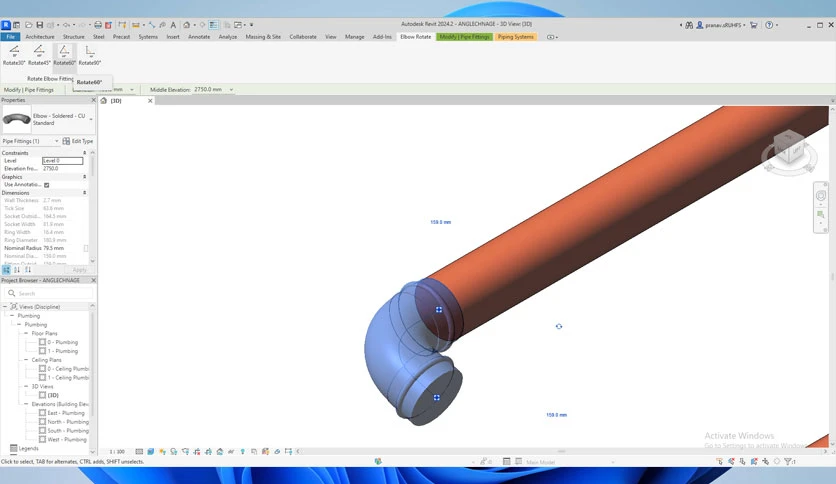The image size is (836, 484).
Task: Click the Open folder icon in quick access toolbar
Action: (29, 25)
